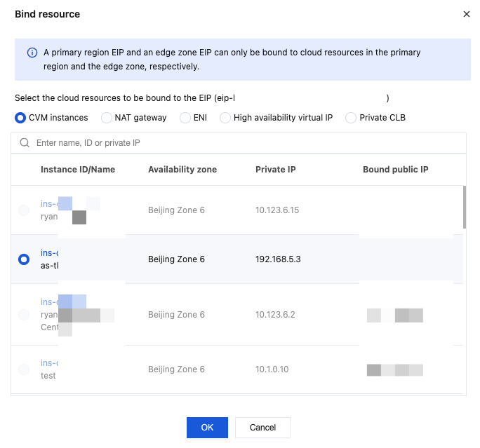Screen dimensions: 480x448
Task: Click the info icon in the blue notice
Action: click(x=32, y=53)
